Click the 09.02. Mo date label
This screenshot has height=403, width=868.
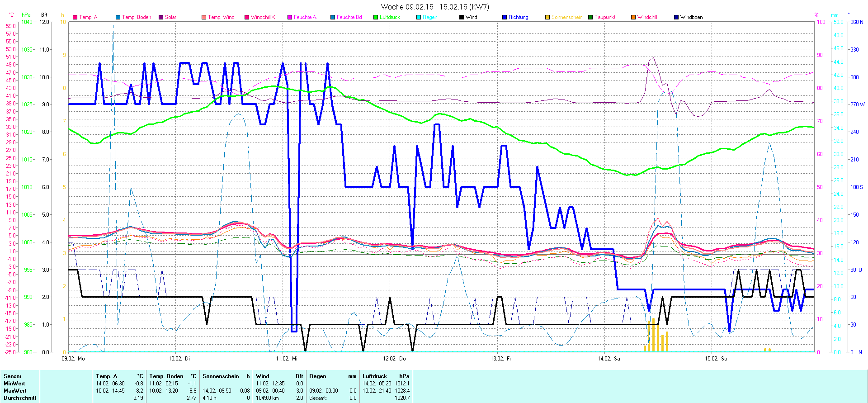(73, 359)
